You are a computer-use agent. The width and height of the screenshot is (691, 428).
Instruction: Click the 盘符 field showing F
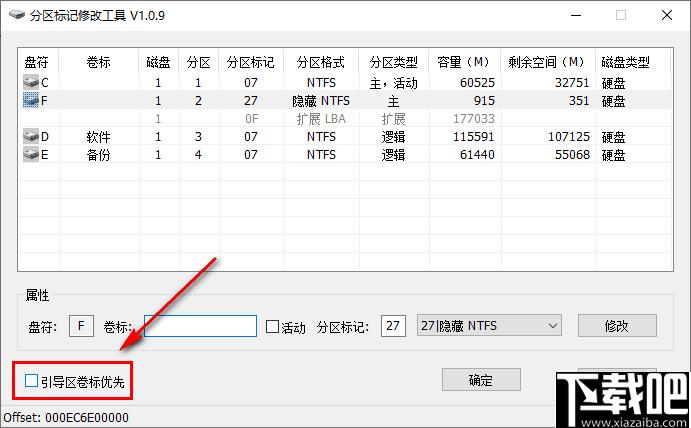[81, 326]
